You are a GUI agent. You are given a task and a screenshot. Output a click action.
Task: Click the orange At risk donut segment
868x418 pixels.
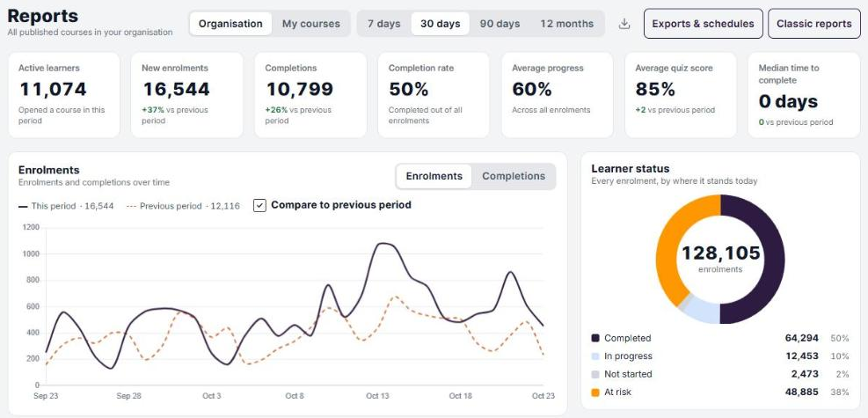coord(668,244)
